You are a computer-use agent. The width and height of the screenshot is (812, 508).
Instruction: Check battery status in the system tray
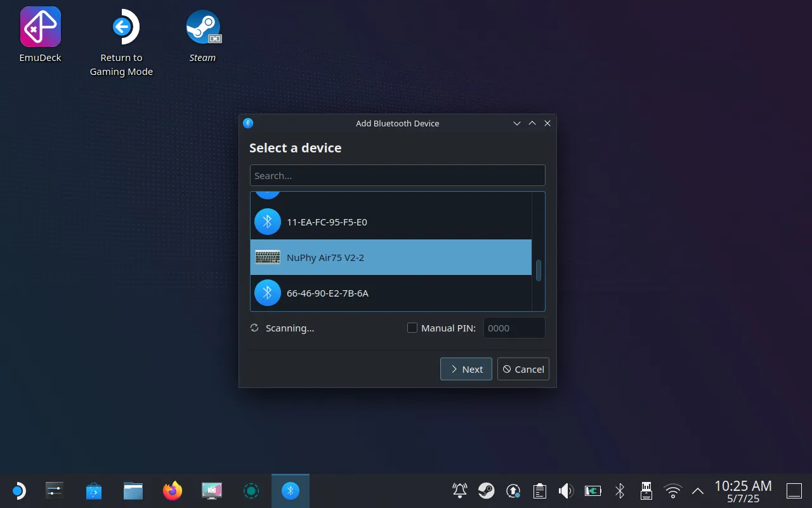593,490
